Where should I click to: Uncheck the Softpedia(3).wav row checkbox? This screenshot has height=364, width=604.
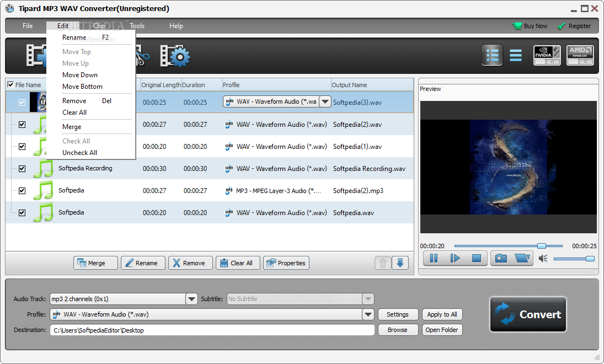click(22, 103)
